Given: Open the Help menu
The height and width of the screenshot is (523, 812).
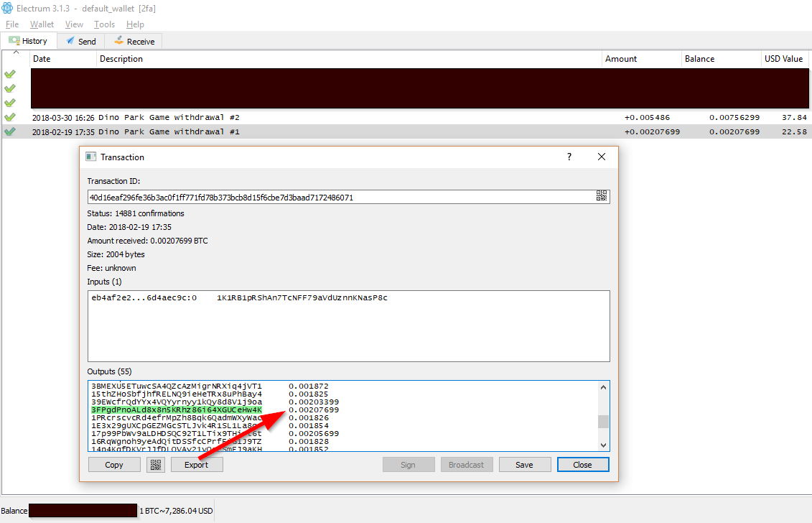Looking at the screenshot, I should click(x=135, y=24).
